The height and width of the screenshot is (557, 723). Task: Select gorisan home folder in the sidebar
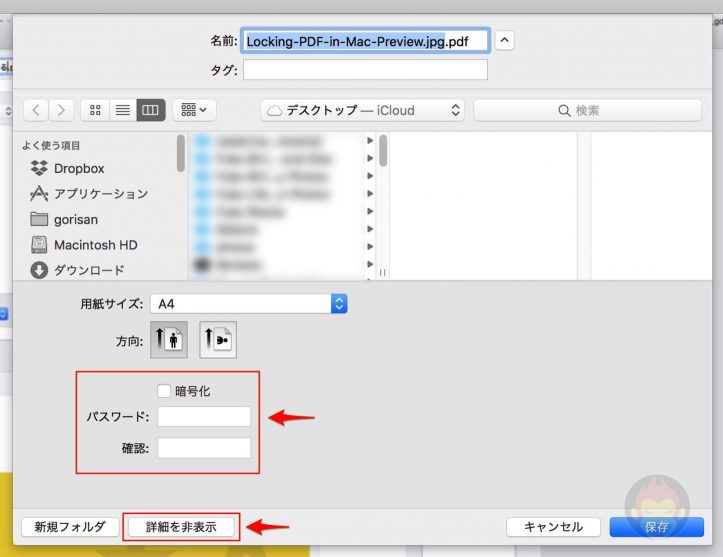[x=64, y=219]
